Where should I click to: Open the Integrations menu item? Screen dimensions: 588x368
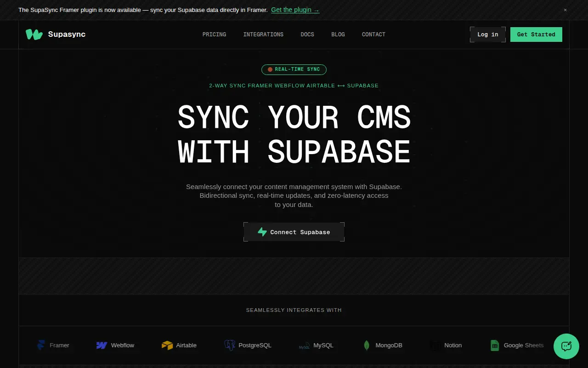pos(263,34)
